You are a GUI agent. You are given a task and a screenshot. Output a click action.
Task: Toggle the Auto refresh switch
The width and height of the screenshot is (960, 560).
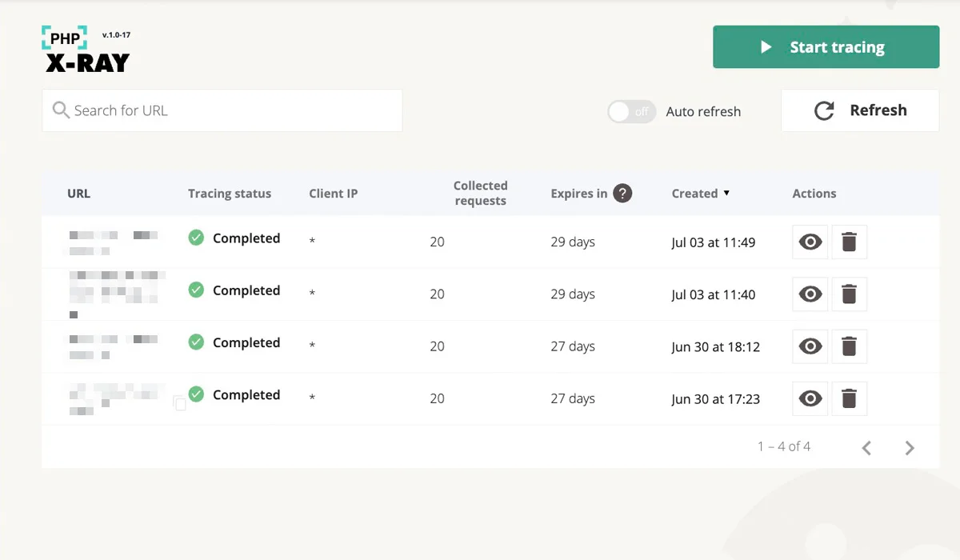click(x=631, y=111)
